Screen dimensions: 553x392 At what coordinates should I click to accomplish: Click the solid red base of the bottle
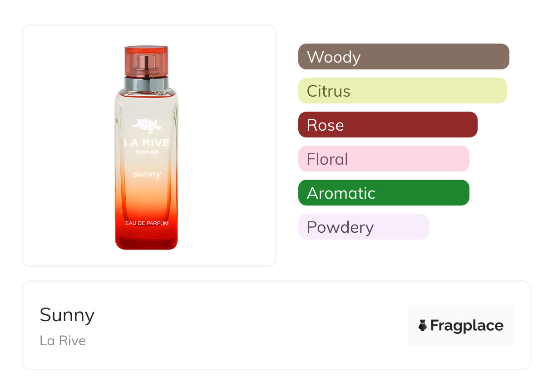coord(146,240)
